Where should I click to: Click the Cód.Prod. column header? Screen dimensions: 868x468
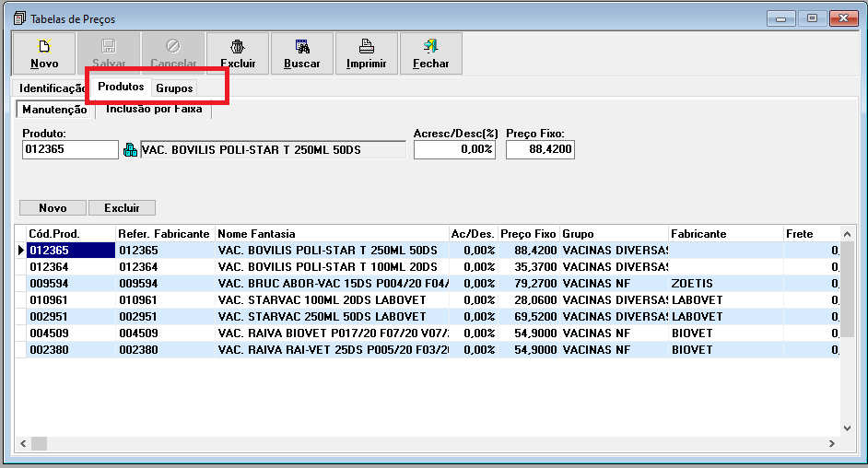71,233
